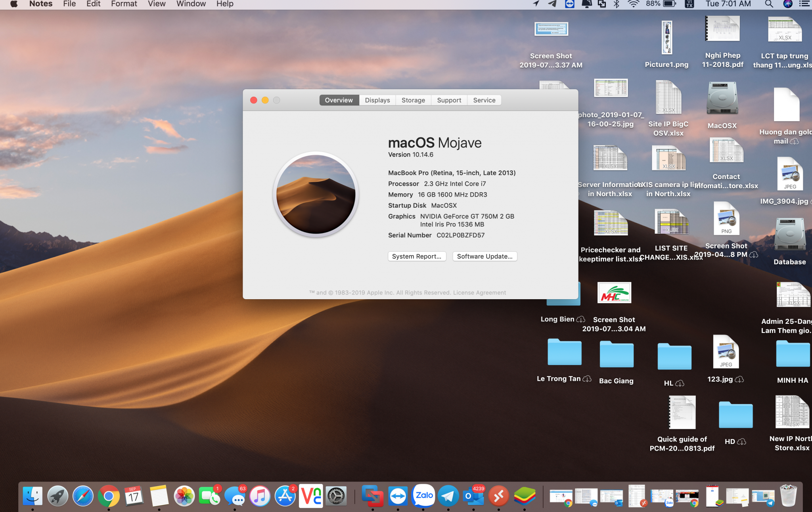Open TeamViewer from the Dock
812x512 pixels.
point(398,496)
